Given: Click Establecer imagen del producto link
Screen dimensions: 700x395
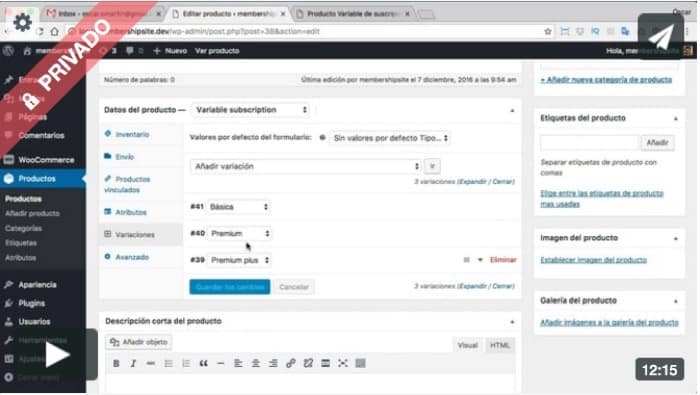Looking at the screenshot, I should (593, 260).
